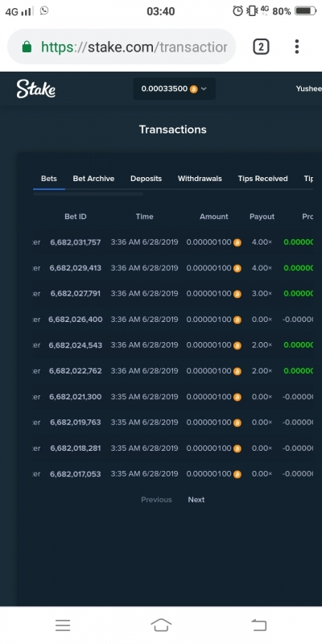The width and height of the screenshot is (322, 644).
Task: Open the Chrome tab switcher icon
Action: coord(261,47)
